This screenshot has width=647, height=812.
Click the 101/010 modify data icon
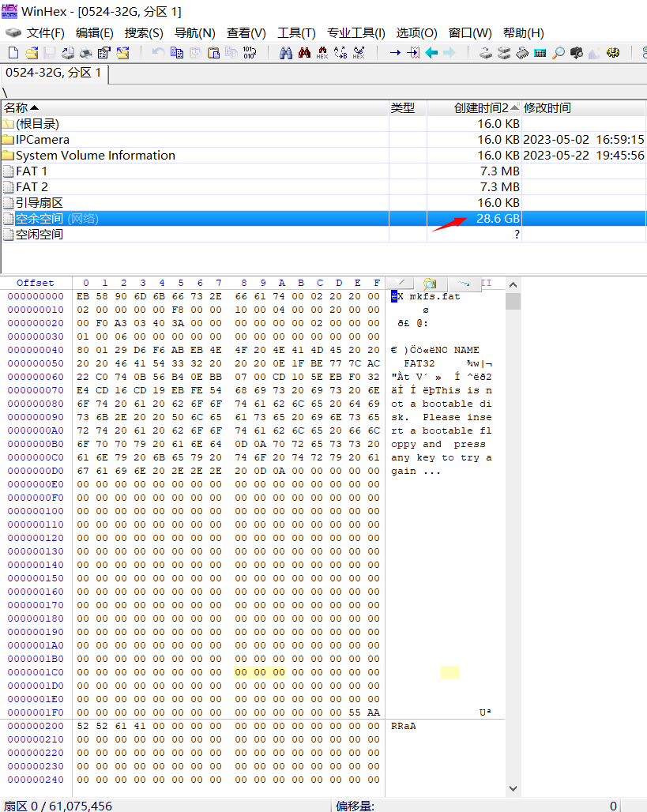(250, 53)
